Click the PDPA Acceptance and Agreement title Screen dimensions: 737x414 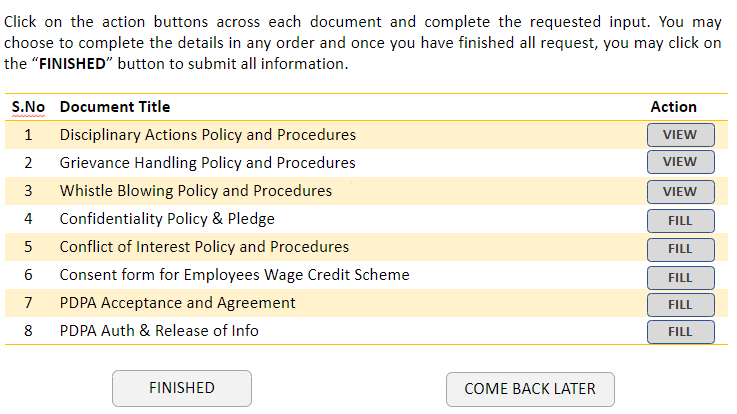pos(177,303)
